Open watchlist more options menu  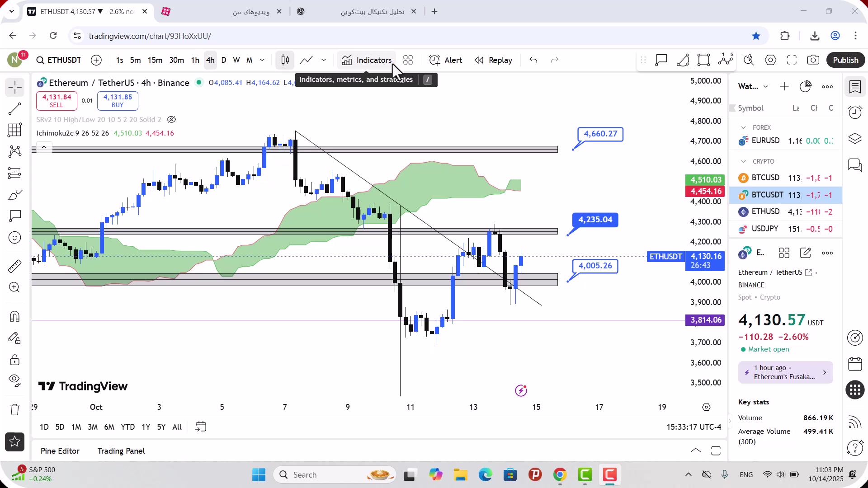point(827,86)
